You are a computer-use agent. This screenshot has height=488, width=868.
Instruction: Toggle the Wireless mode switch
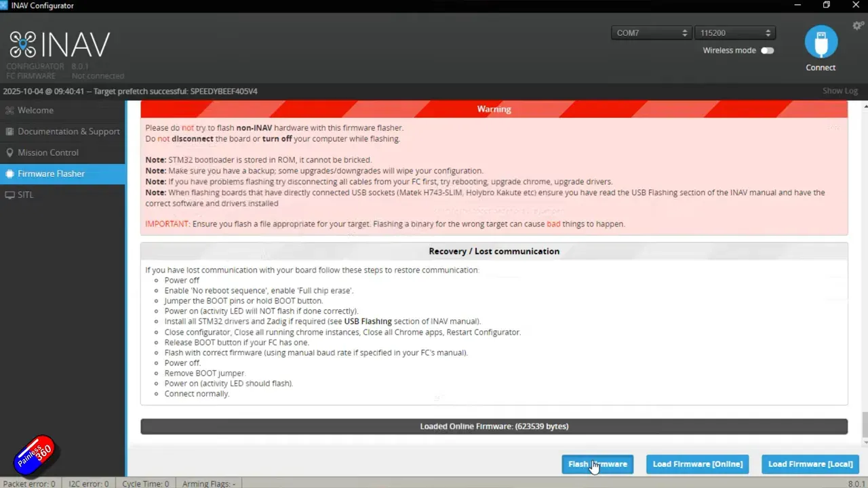[x=767, y=50]
